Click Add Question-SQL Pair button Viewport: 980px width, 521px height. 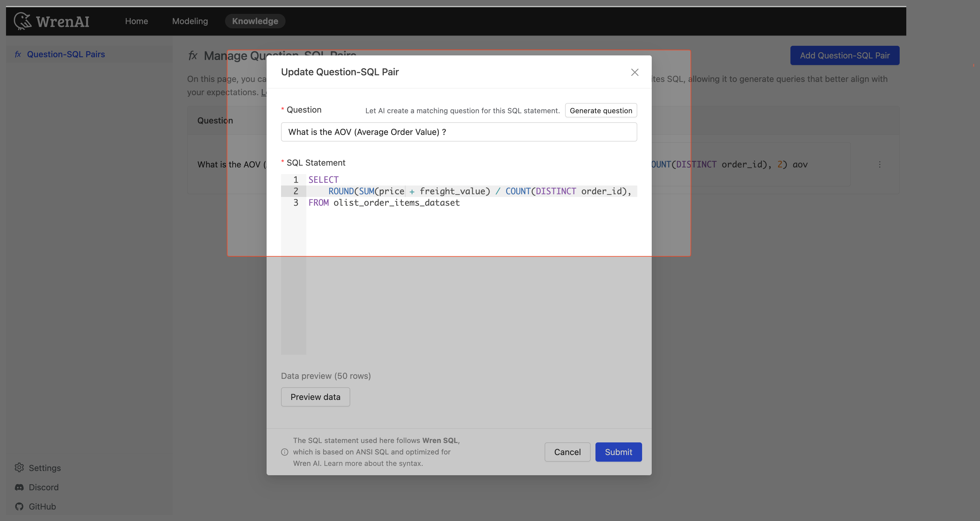pyautogui.click(x=845, y=55)
